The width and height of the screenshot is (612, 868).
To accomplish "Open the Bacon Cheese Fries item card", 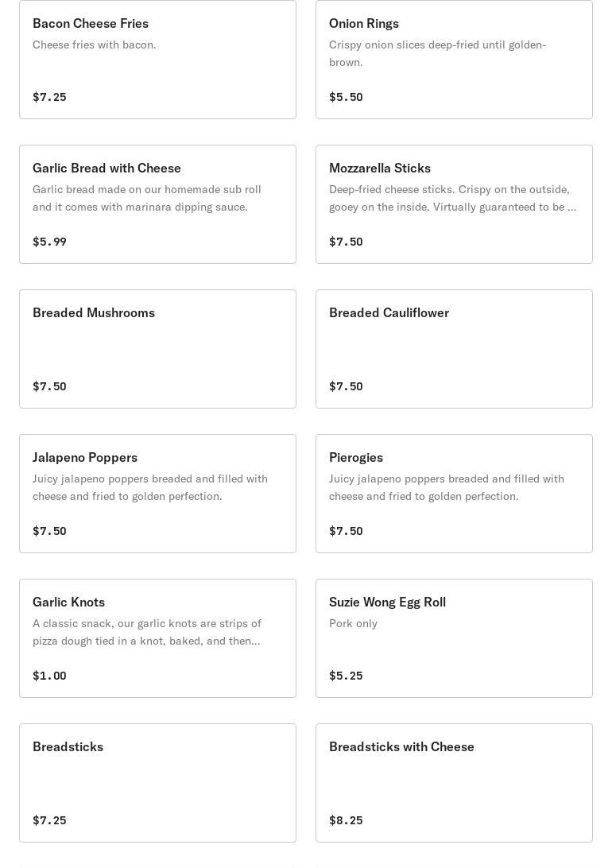I will [157, 60].
